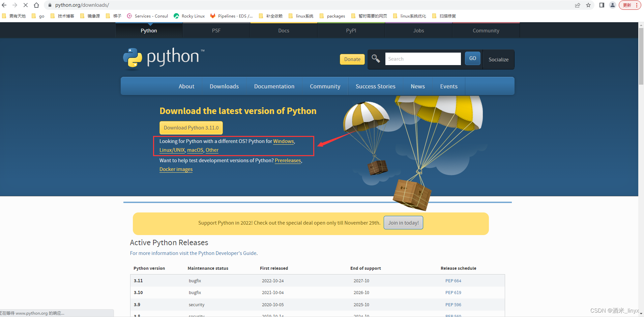The width and height of the screenshot is (644, 317).
Task: Open the 'go' bookmark folder
Action: pos(38,16)
